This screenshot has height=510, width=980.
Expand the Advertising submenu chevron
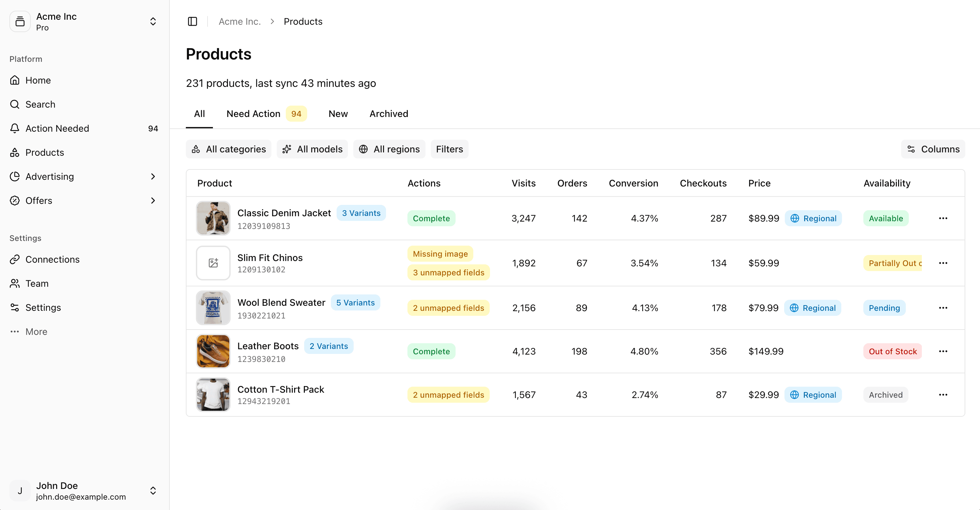point(153,176)
